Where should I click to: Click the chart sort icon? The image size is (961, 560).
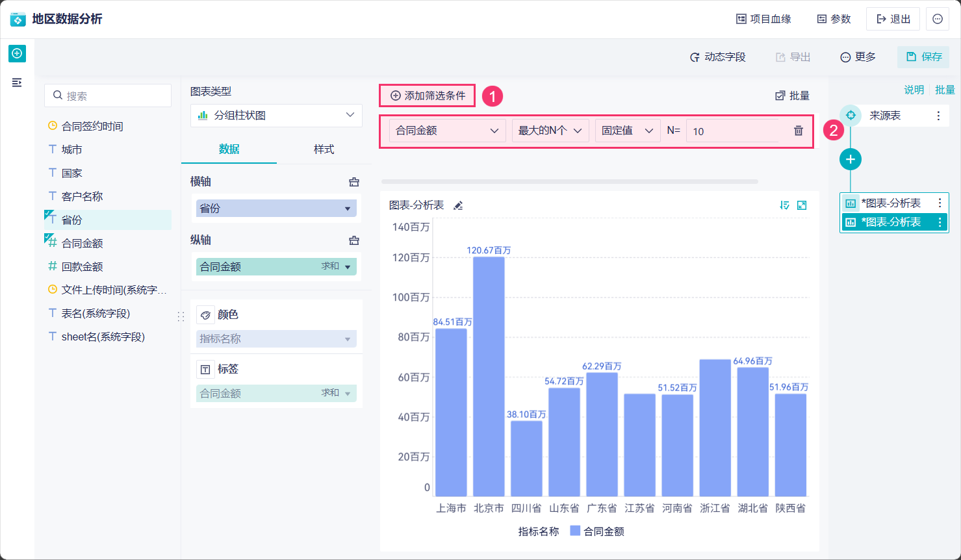click(784, 205)
